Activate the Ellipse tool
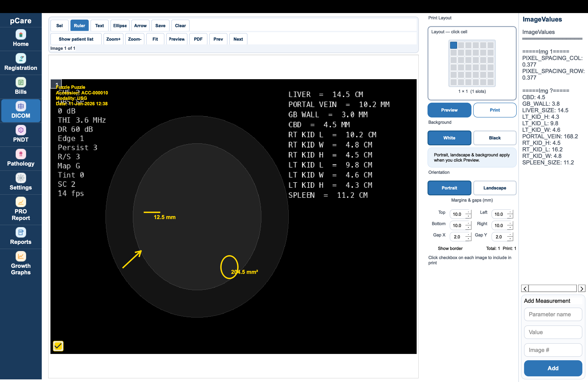The height and width of the screenshot is (382, 588). point(120,25)
